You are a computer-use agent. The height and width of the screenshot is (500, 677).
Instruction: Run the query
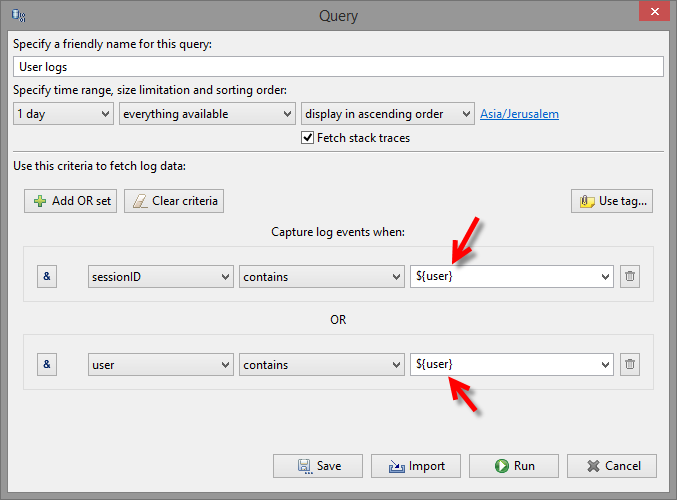pos(514,466)
